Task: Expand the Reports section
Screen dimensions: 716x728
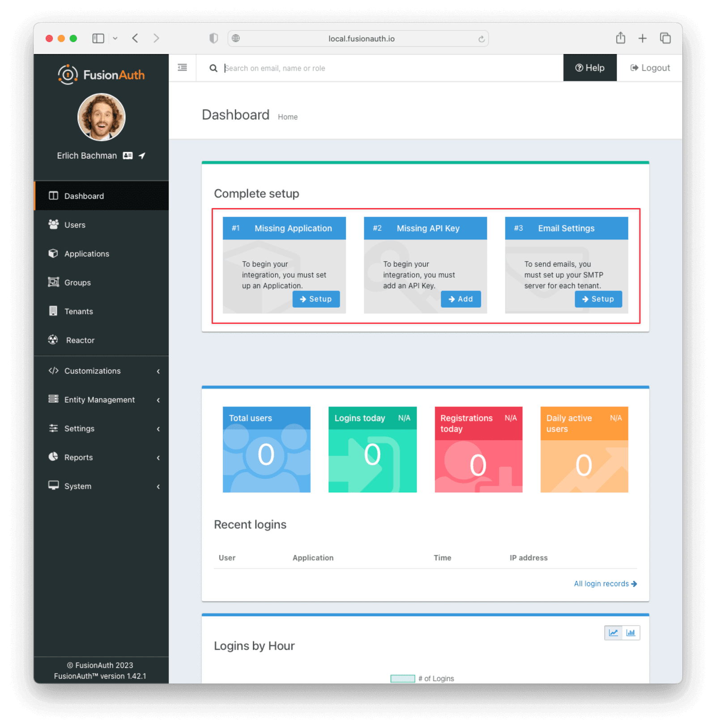Action: pyautogui.click(x=78, y=457)
